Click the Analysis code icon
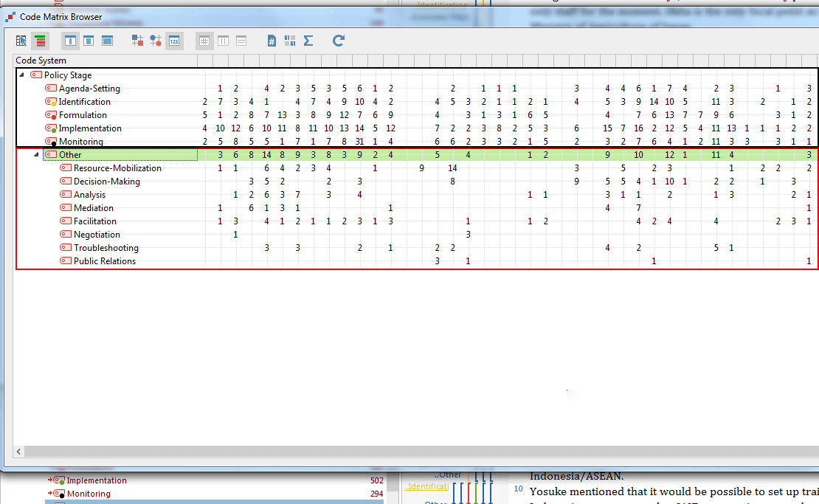 [65, 194]
